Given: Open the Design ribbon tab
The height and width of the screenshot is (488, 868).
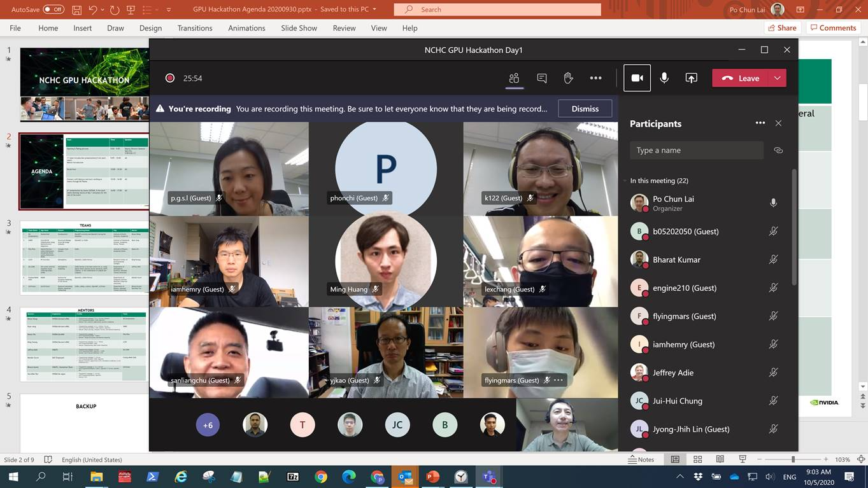Looking at the screenshot, I should pyautogui.click(x=150, y=28).
